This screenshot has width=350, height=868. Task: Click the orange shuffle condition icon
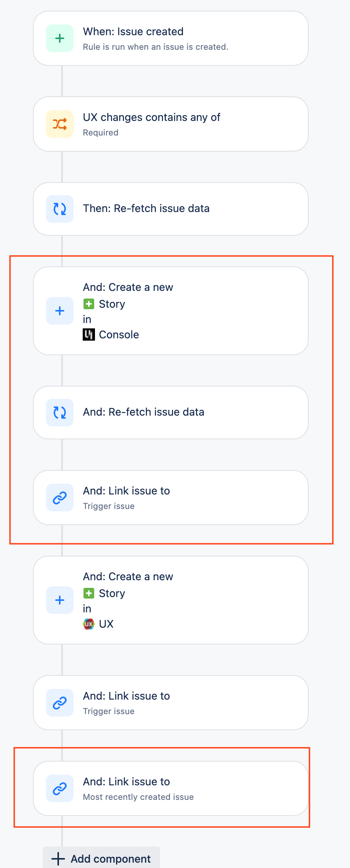(x=59, y=124)
